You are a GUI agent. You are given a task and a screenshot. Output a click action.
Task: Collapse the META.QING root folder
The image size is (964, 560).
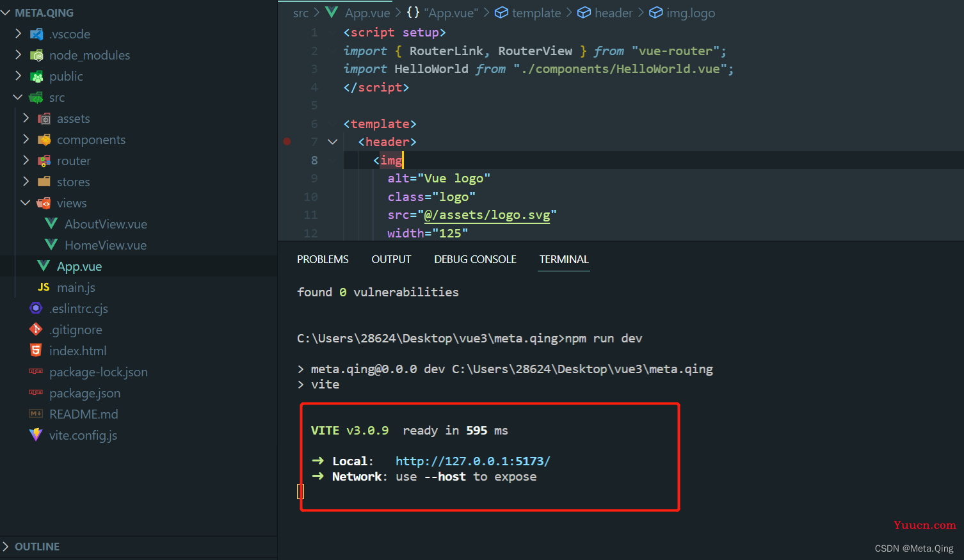click(6, 12)
